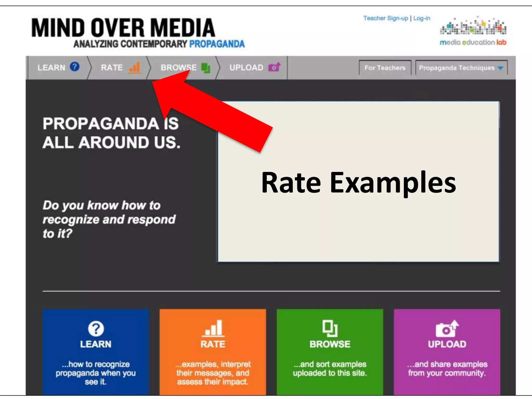Click the green pages icon beside BROWSE in the navbar
Image resolution: width=532 pixels, height=399 pixels.
[x=206, y=68]
